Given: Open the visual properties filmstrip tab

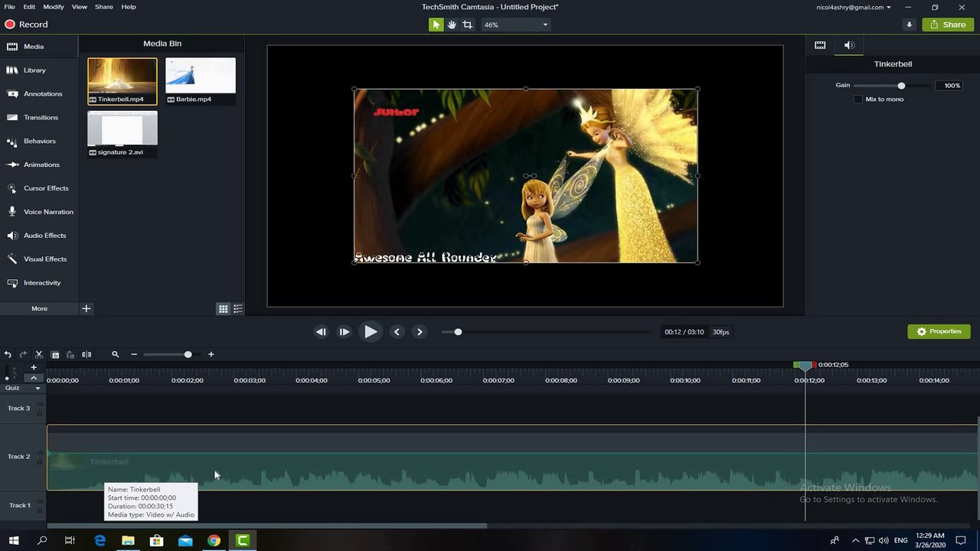Looking at the screenshot, I should coord(820,45).
